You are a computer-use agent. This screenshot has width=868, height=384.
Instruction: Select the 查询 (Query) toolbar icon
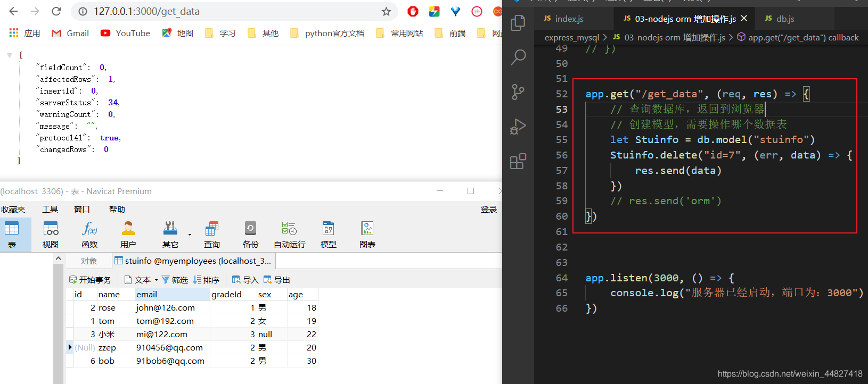pyautogui.click(x=212, y=235)
